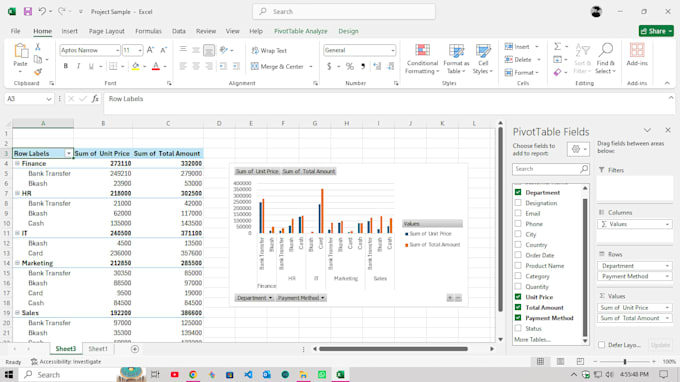Image resolution: width=680 pixels, height=382 pixels.
Task: Click the Cut scissors icon
Action: click(x=38, y=47)
